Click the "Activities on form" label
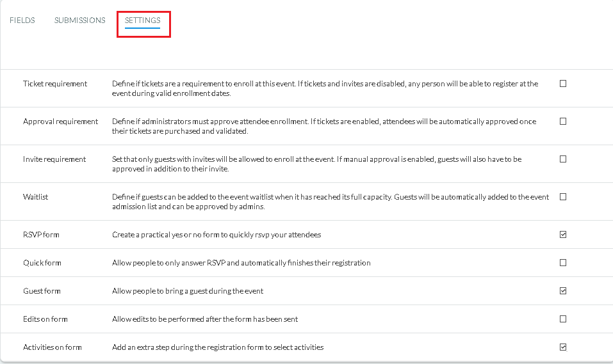613x364 pixels. pos(53,347)
